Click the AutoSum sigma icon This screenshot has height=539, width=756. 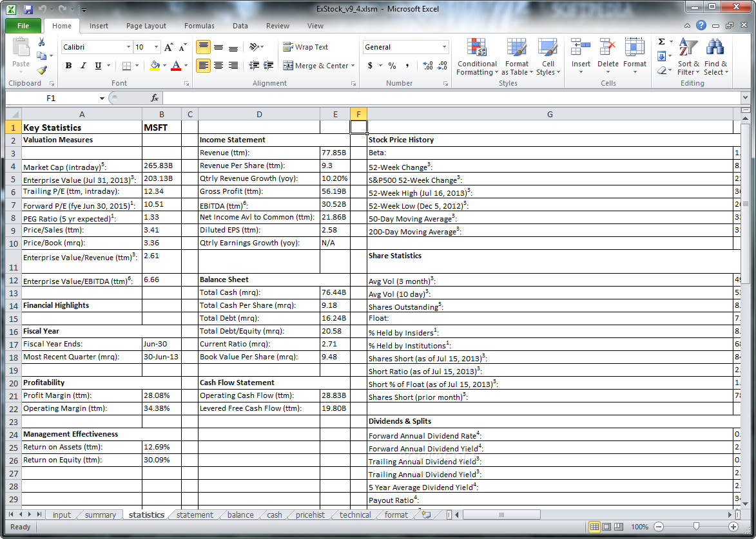tap(662, 42)
